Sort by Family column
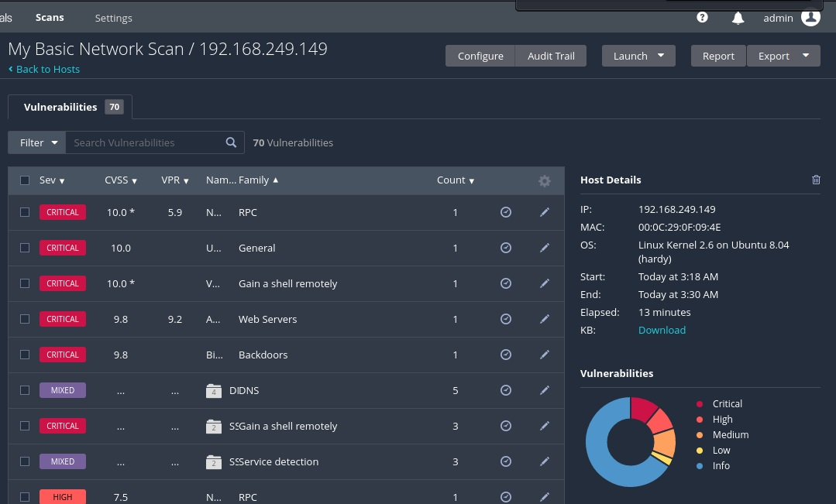The image size is (836, 504). 259,180
